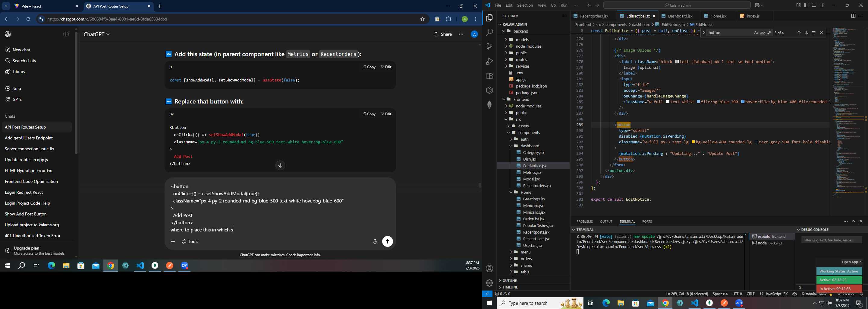Screen dimensions: 868x309
Task: Open the Manage gear in VS Code
Action: click(x=489, y=283)
